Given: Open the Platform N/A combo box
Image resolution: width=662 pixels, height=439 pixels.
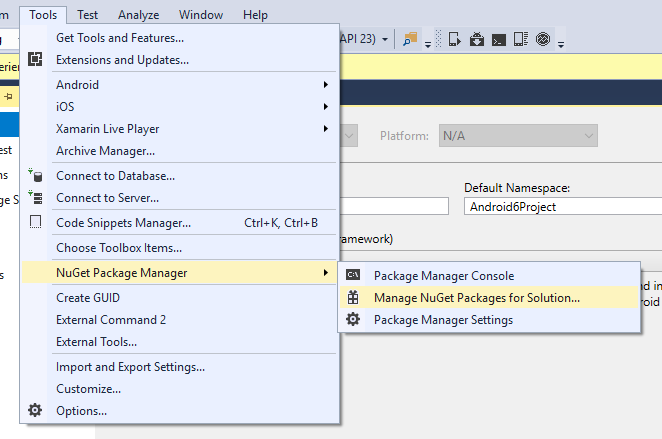Looking at the screenshot, I should coord(518,135).
